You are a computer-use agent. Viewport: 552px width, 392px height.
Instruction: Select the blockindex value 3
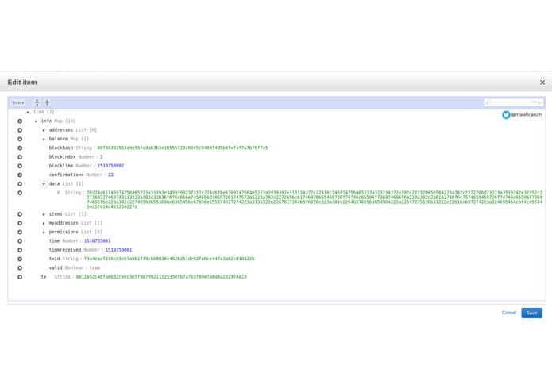[x=101, y=157]
